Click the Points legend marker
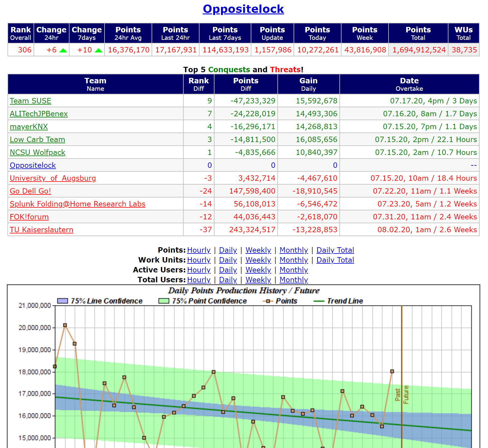This screenshot has width=488, height=448. point(268,301)
